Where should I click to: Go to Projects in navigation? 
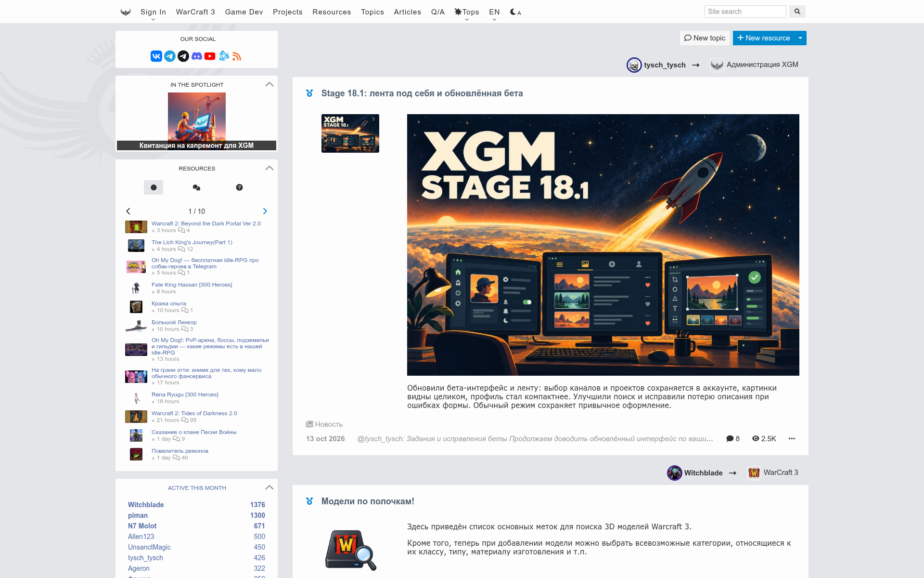[288, 12]
